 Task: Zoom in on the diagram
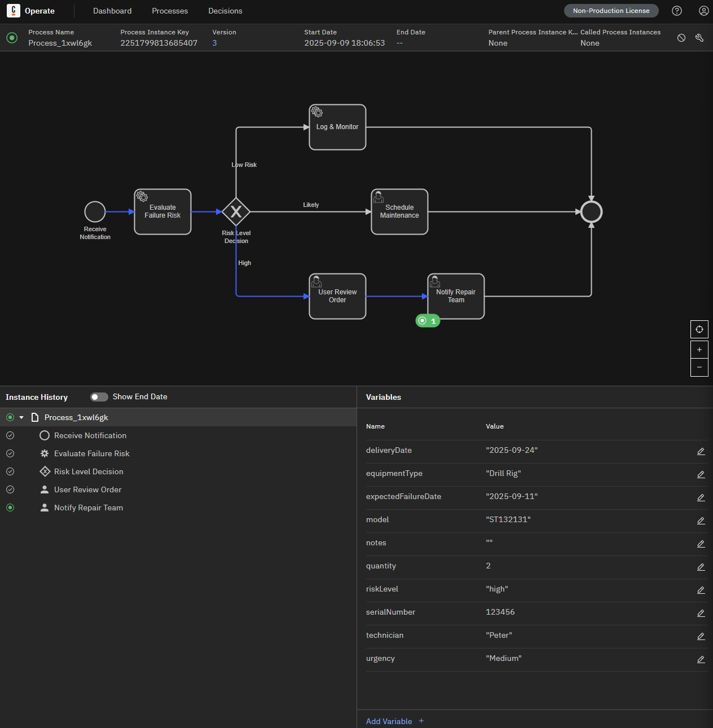[x=699, y=350]
